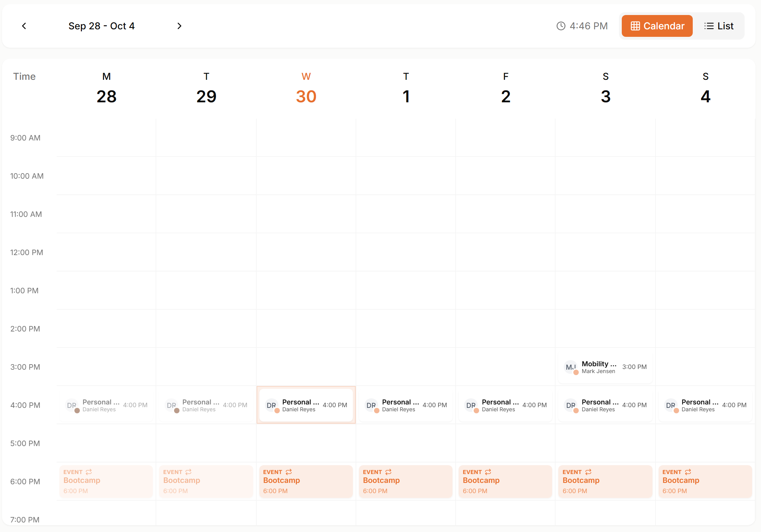761x532 pixels.
Task: Click DR avatar on Friday 2 session
Action: (x=471, y=405)
